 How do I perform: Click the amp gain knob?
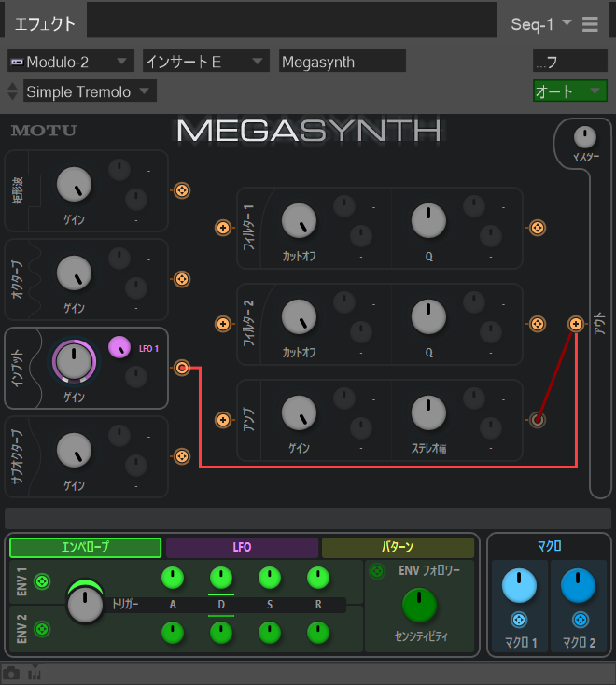pos(299,412)
